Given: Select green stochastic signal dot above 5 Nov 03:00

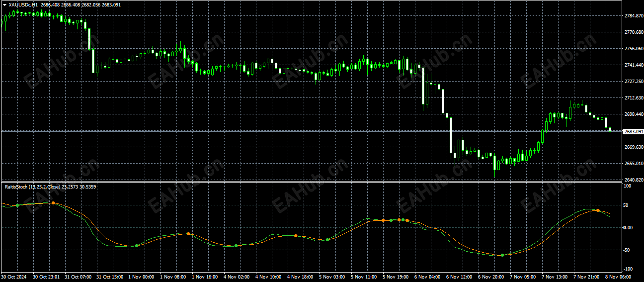Looking at the screenshot, I should tap(327, 240).
